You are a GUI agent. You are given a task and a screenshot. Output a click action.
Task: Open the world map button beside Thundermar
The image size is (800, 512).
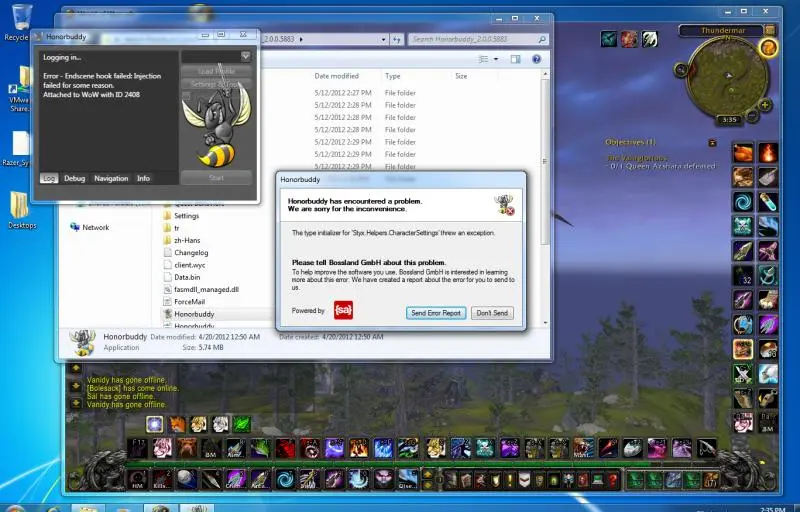[770, 30]
